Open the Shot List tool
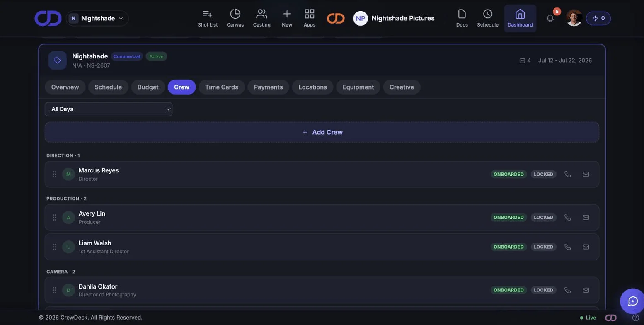 pyautogui.click(x=208, y=18)
